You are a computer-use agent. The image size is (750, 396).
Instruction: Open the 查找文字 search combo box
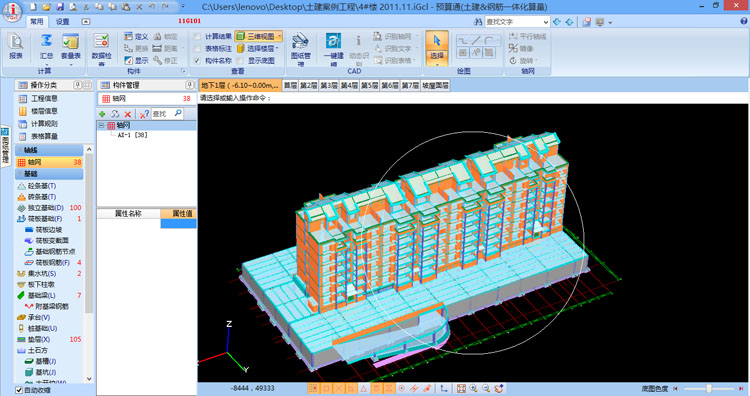pos(517,22)
